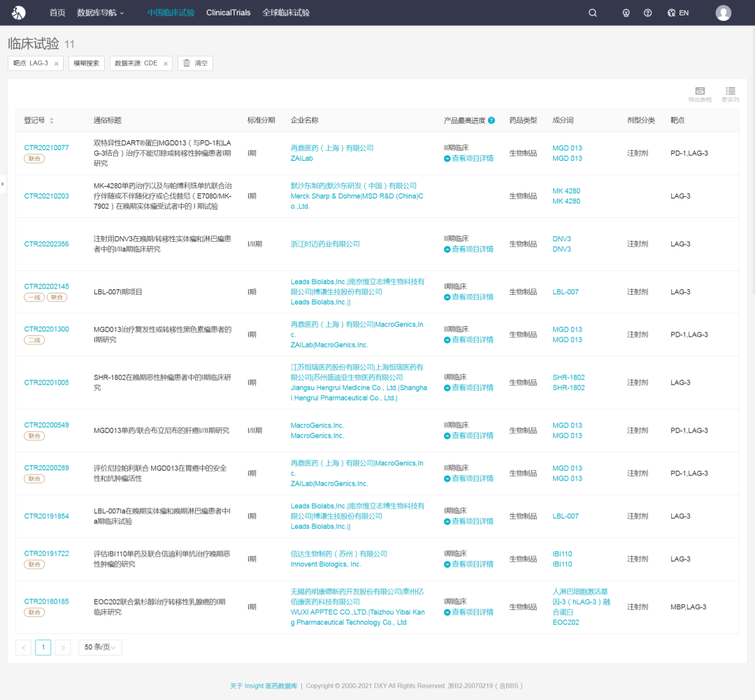Click the 企业名称 column header

tap(305, 120)
